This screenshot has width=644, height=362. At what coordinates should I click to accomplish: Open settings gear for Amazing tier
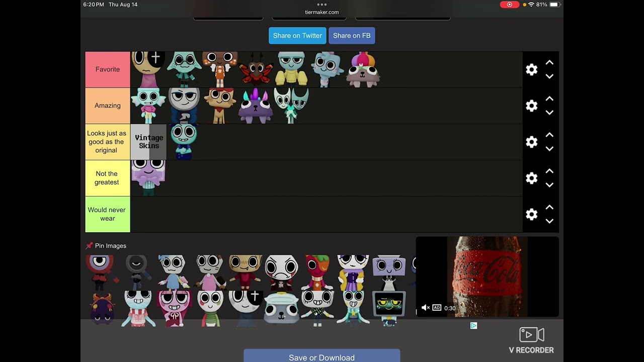coord(531,106)
